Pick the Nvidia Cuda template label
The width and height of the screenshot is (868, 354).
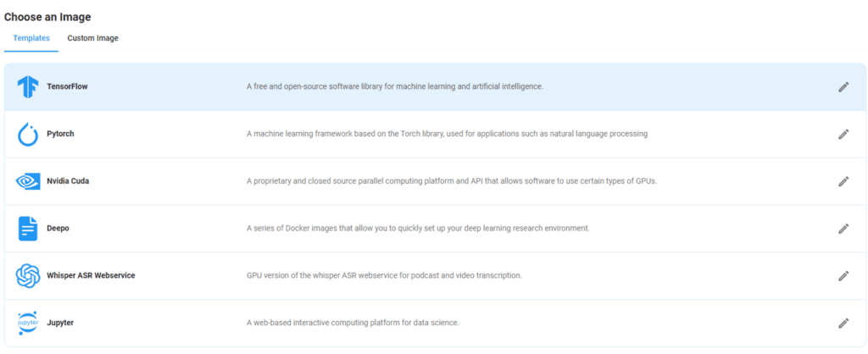[x=68, y=181]
